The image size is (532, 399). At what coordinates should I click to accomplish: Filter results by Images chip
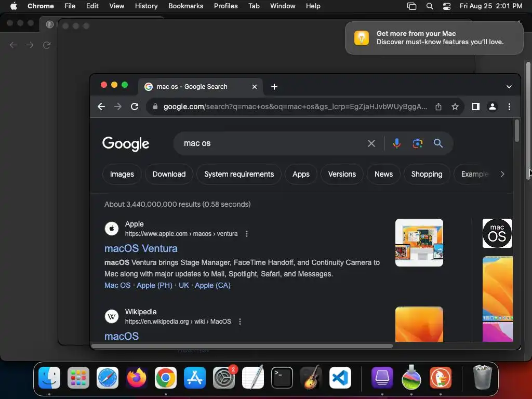click(122, 174)
